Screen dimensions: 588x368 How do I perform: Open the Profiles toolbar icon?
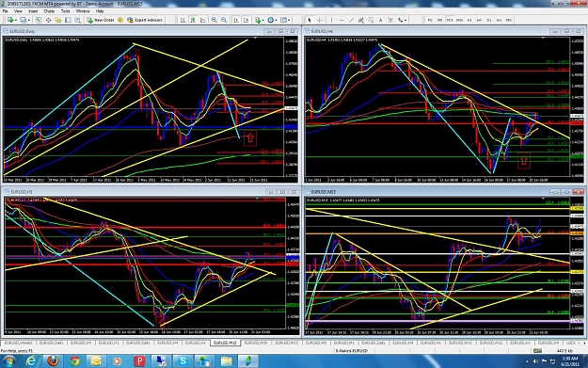pyautogui.click(x=24, y=20)
